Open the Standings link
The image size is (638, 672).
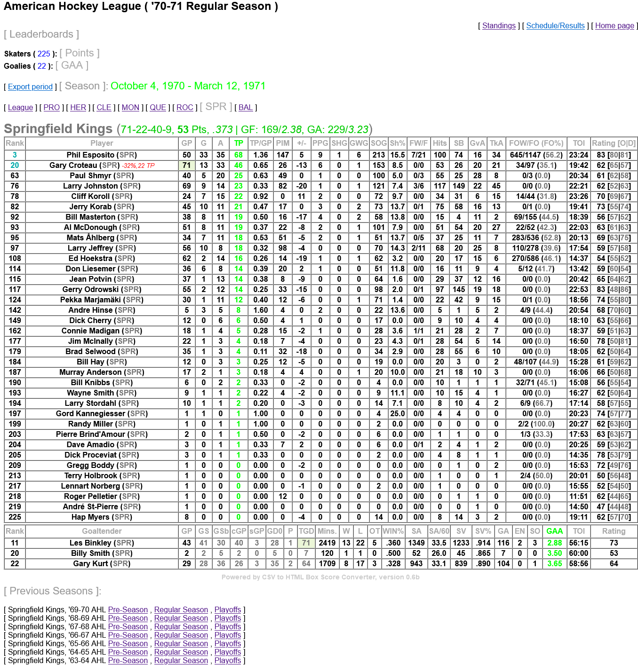[499, 26]
